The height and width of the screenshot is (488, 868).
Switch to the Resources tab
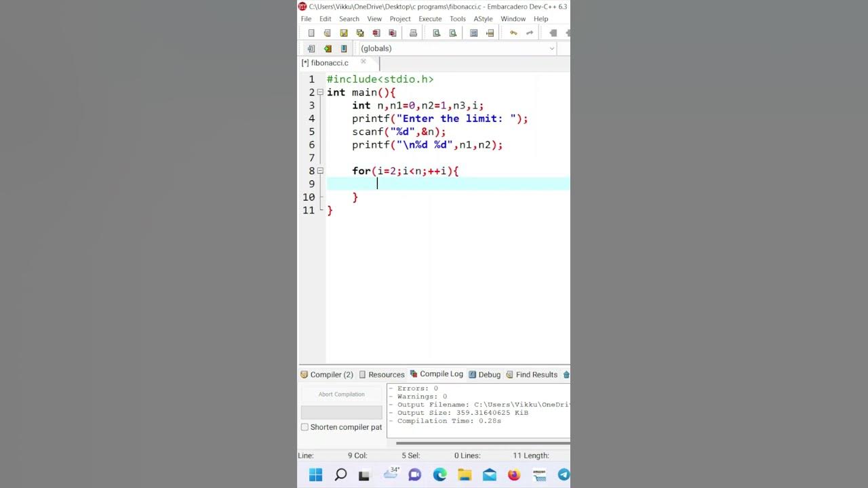pyautogui.click(x=382, y=375)
